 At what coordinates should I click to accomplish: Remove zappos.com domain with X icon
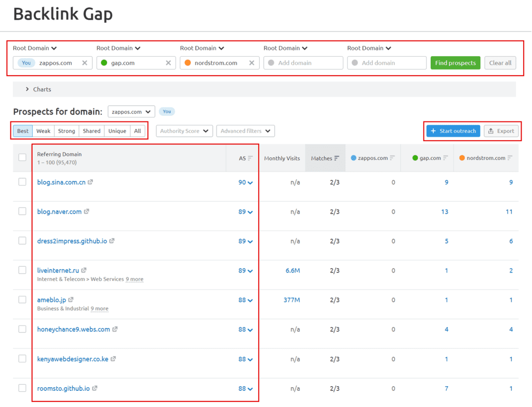tap(85, 63)
